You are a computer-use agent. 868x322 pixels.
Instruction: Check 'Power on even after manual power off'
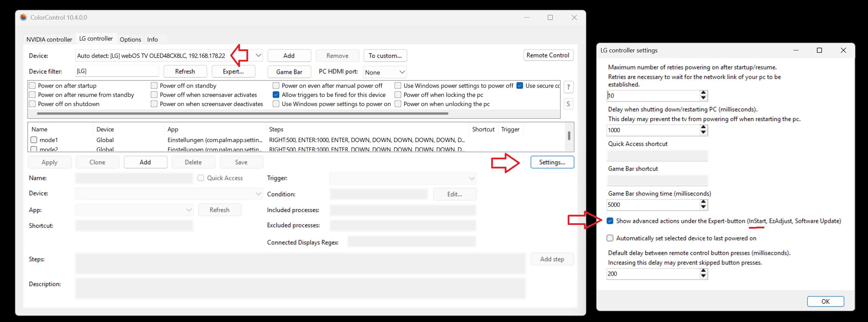click(276, 86)
